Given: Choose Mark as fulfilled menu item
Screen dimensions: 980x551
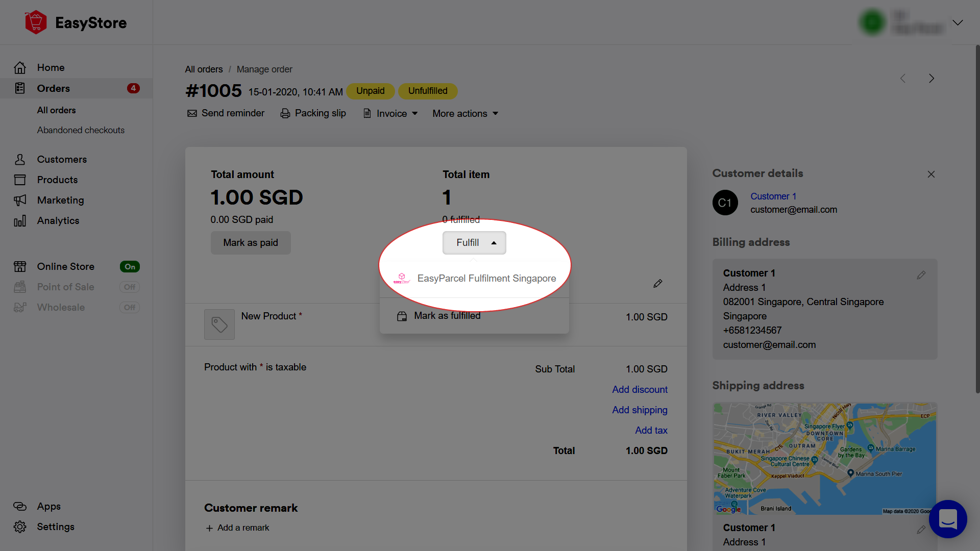Looking at the screenshot, I should (447, 316).
